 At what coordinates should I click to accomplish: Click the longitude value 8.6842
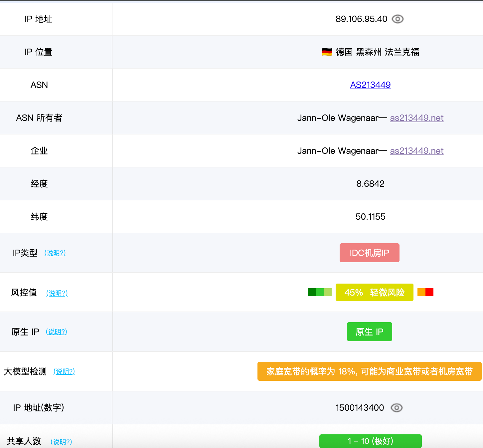[370, 184]
